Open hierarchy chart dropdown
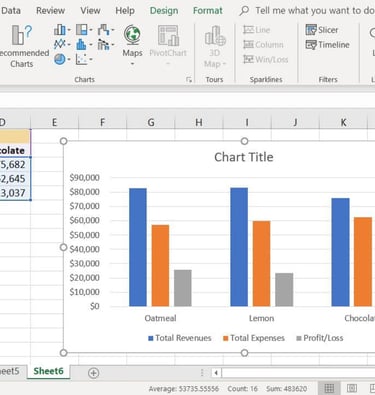The image size is (375, 395). click(x=84, y=30)
